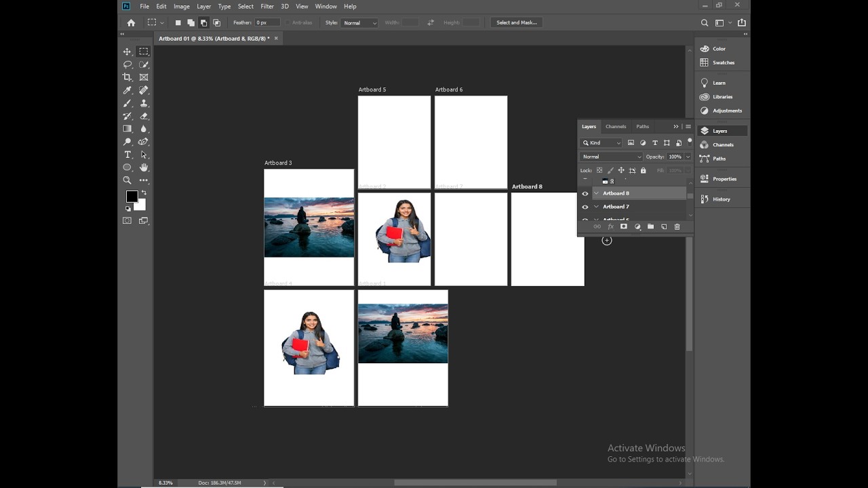Select the Gradient tool

point(127,129)
